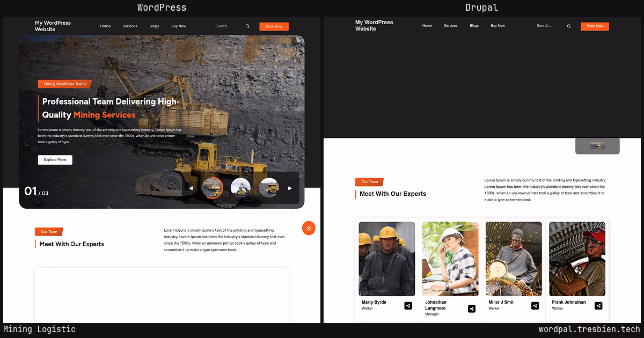Click My WordPress Website title in WordPress panel
Image resolution: width=644 pixels, height=338 pixels.
53,26
